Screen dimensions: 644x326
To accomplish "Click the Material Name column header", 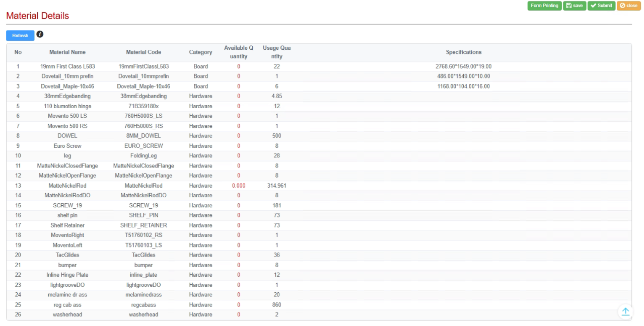I will [x=67, y=52].
